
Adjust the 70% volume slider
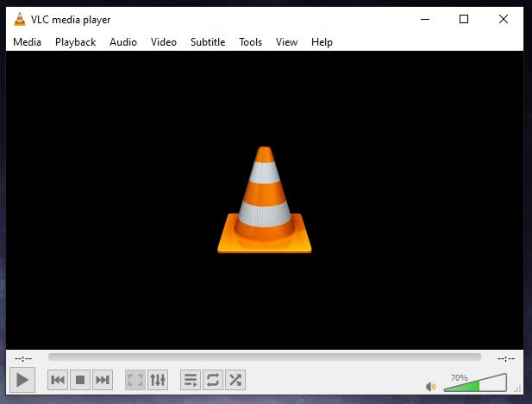[475, 382]
